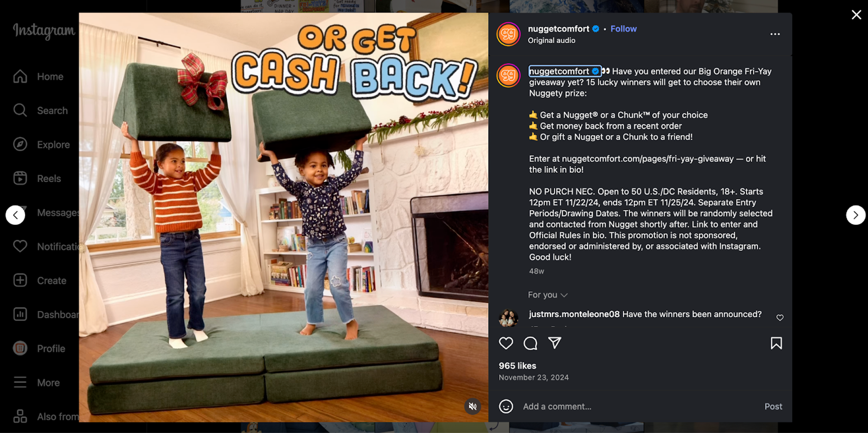Click the Add a comment field

point(640,406)
